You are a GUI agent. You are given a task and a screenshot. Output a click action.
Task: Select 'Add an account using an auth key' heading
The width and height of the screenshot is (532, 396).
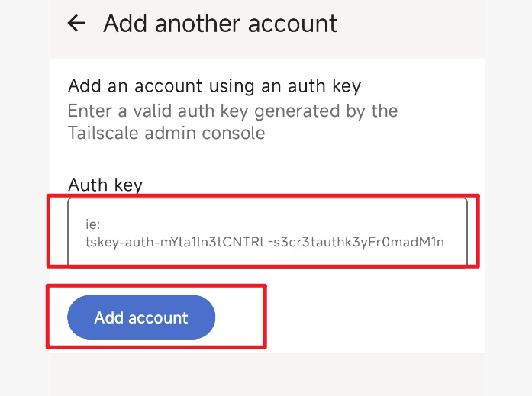(x=214, y=85)
